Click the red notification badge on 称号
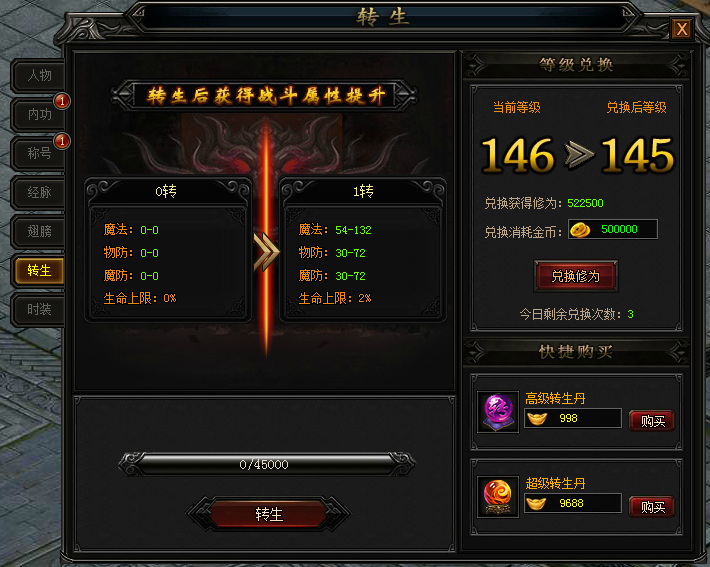 (x=62, y=141)
